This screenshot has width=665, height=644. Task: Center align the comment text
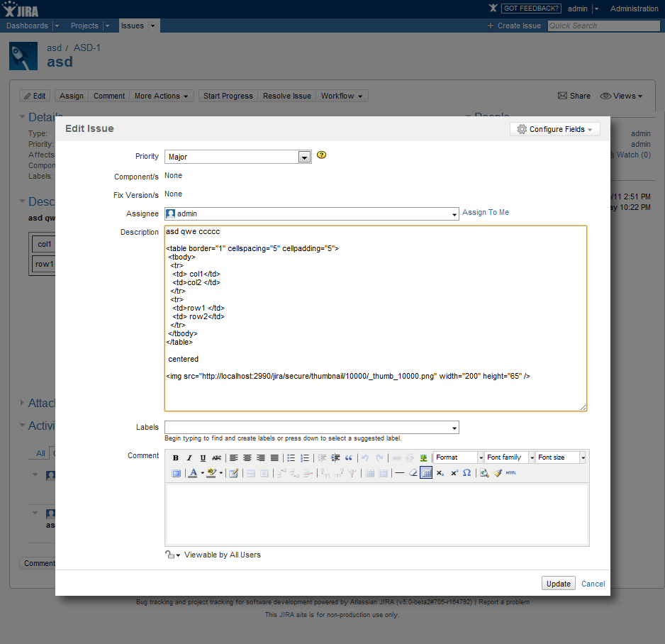247,458
